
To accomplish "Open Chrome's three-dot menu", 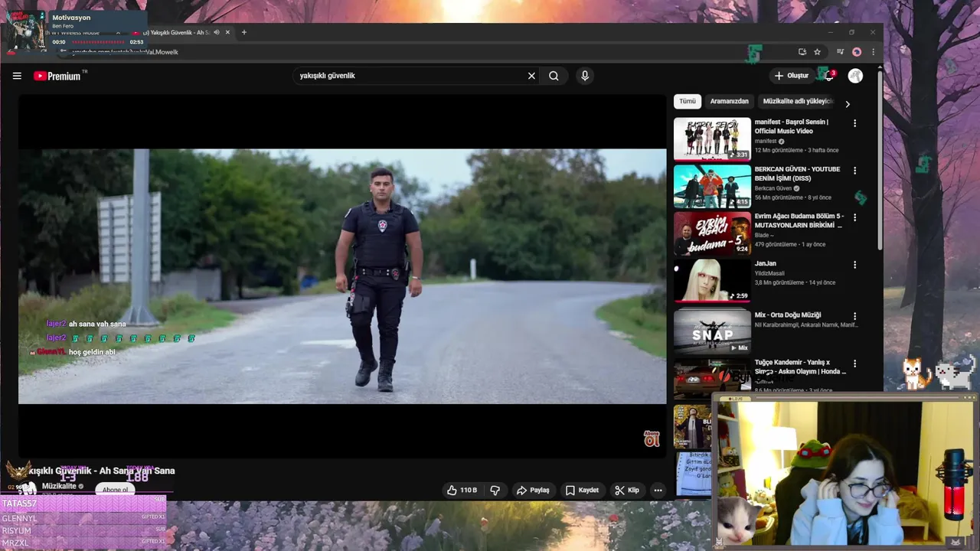I will (x=873, y=52).
